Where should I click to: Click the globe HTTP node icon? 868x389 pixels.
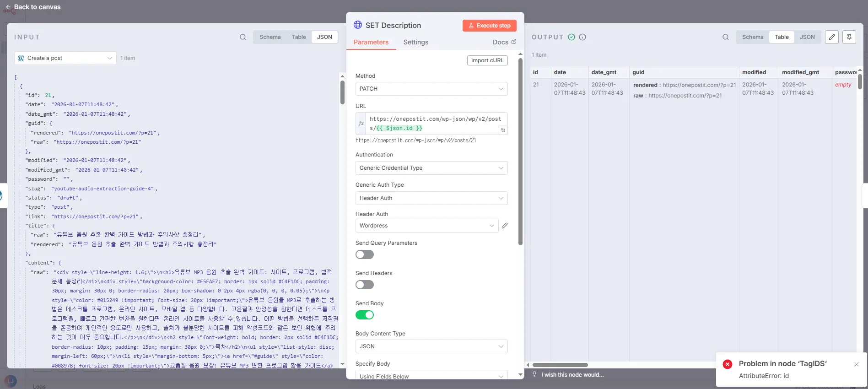pos(358,25)
